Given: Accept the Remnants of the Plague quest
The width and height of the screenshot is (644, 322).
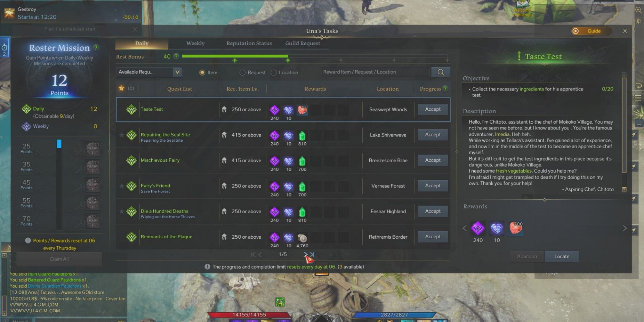Looking at the screenshot, I should pyautogui.click(x=433, y=237).
